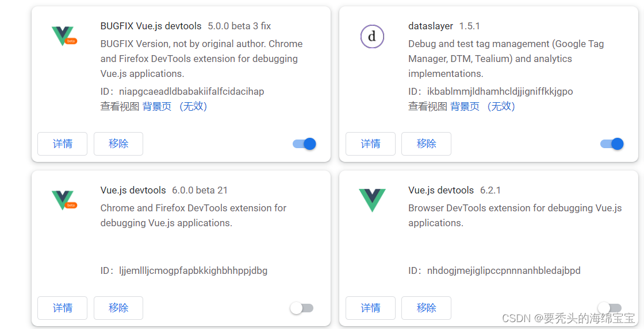Turn off the dataslayer extension toggle
The height and width of the screenshot is (329, 644).
tap(612, 144)
